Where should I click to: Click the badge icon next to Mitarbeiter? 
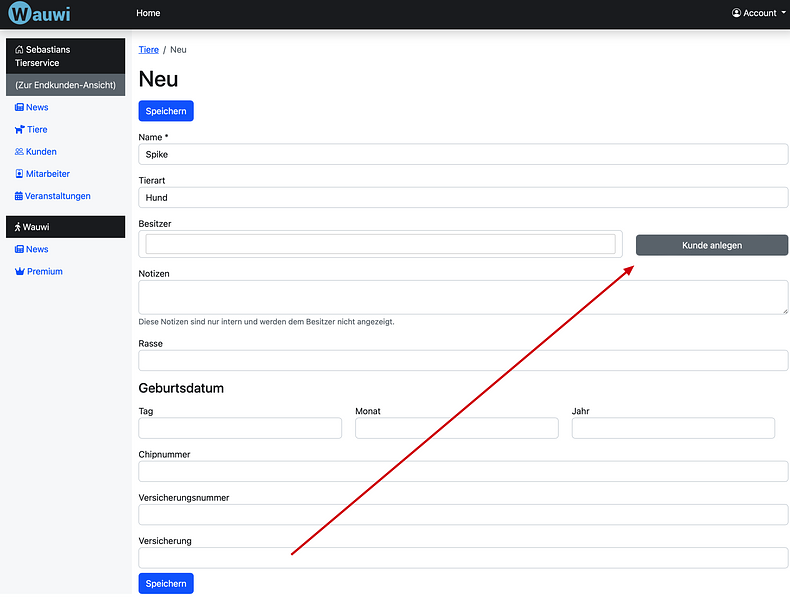(x=19, y=174)
